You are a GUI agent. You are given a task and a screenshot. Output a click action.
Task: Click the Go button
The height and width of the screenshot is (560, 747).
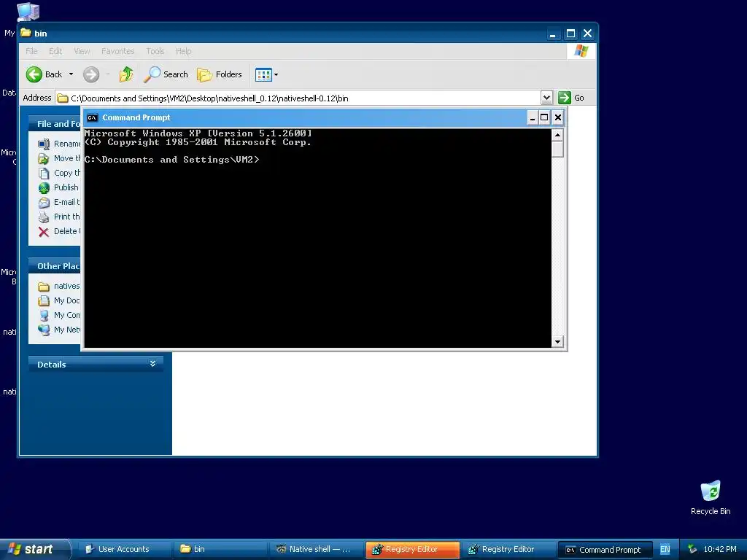(x=571, y=98)
